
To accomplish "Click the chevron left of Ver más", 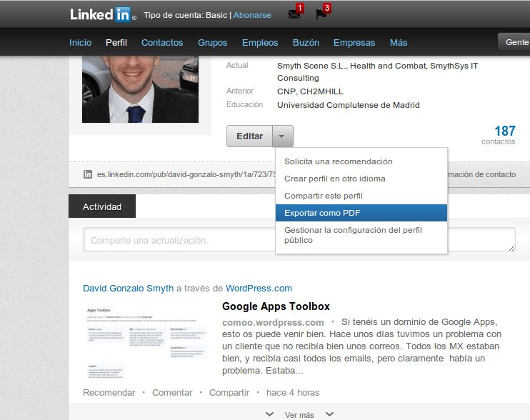I will [269, 414].
